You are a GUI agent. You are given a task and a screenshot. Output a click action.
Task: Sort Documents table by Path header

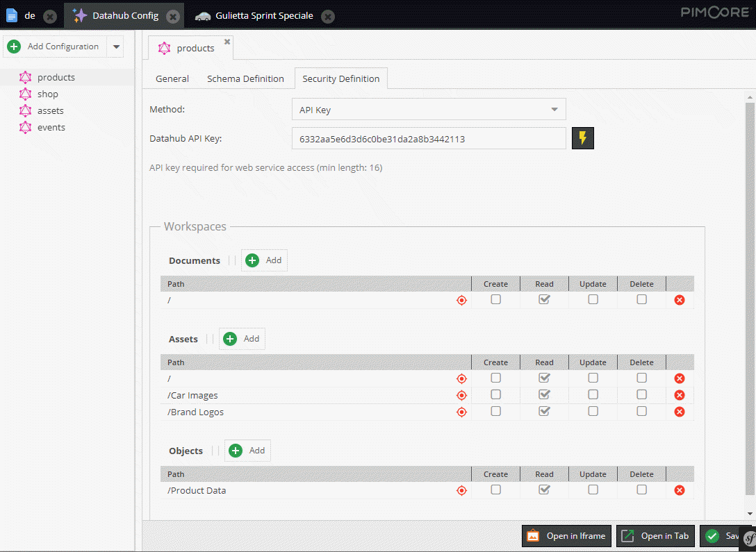pyautogui.click(x=315, y=284)
